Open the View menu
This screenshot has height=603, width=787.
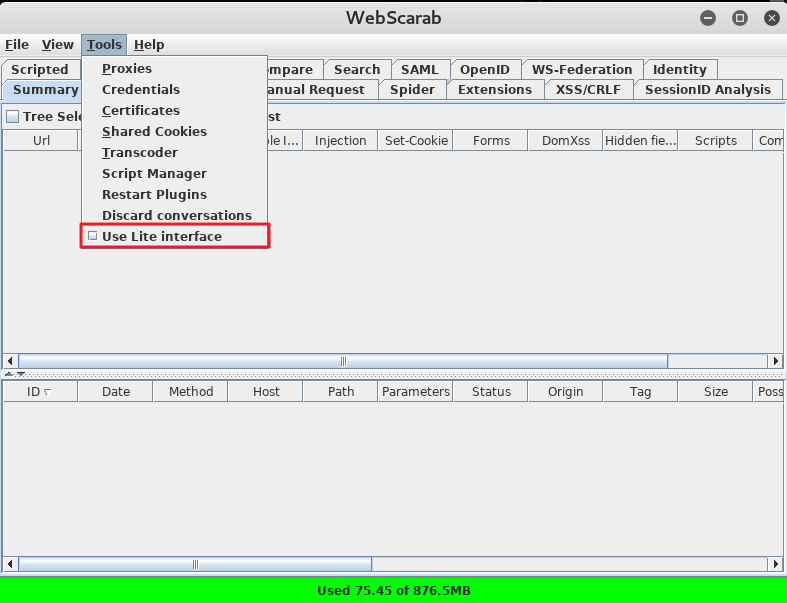click(x=57, y=45)
